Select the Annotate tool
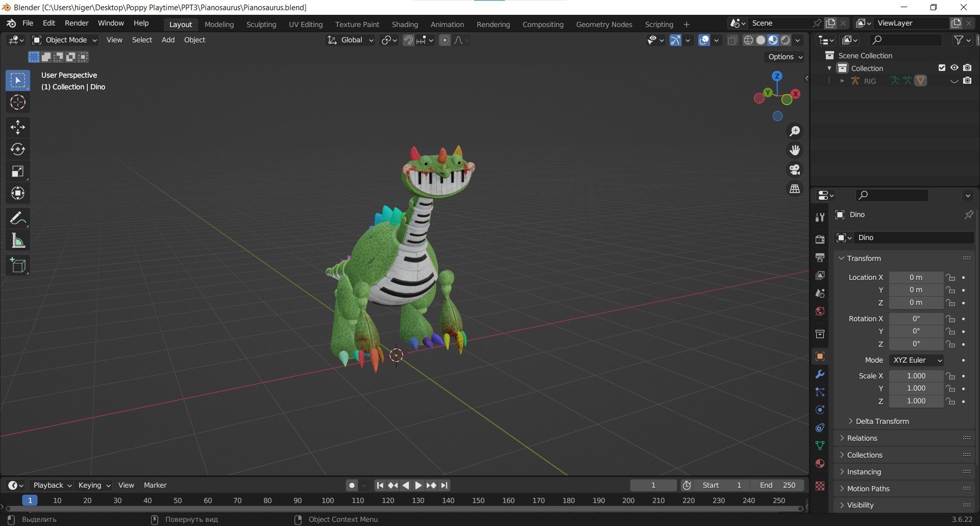 pos(18,219)
